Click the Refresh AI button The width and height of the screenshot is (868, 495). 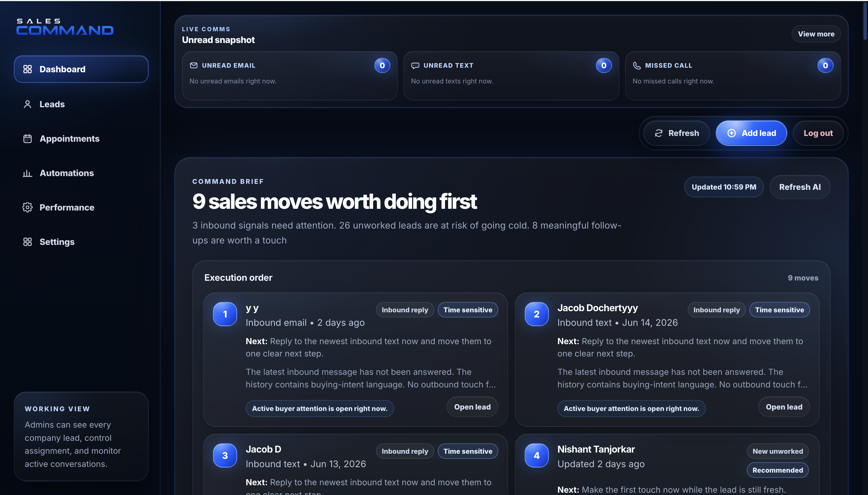pos(800,187)
